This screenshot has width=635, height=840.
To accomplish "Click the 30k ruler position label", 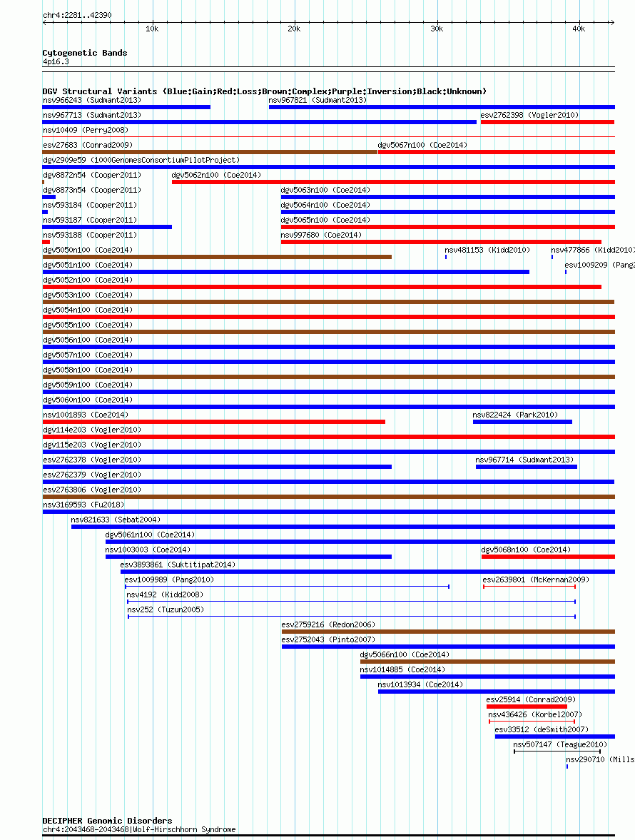I will coord(437,29).
